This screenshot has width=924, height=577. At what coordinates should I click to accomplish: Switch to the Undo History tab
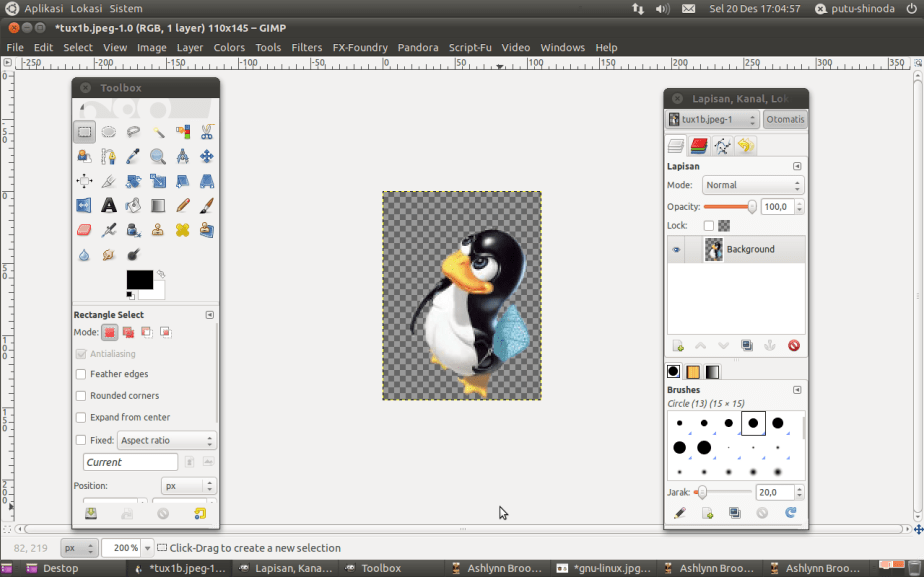(746, 146)
